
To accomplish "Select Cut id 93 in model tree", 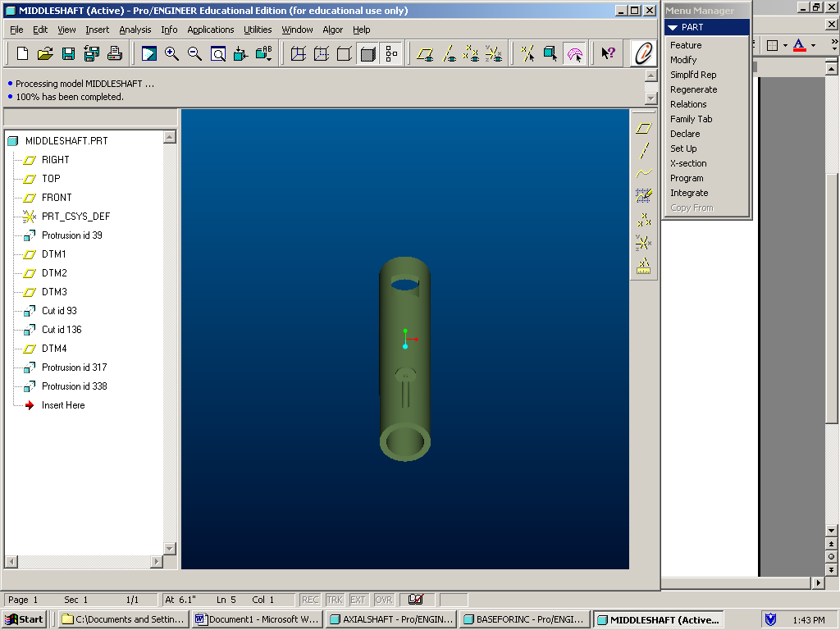I will point(59,311).
